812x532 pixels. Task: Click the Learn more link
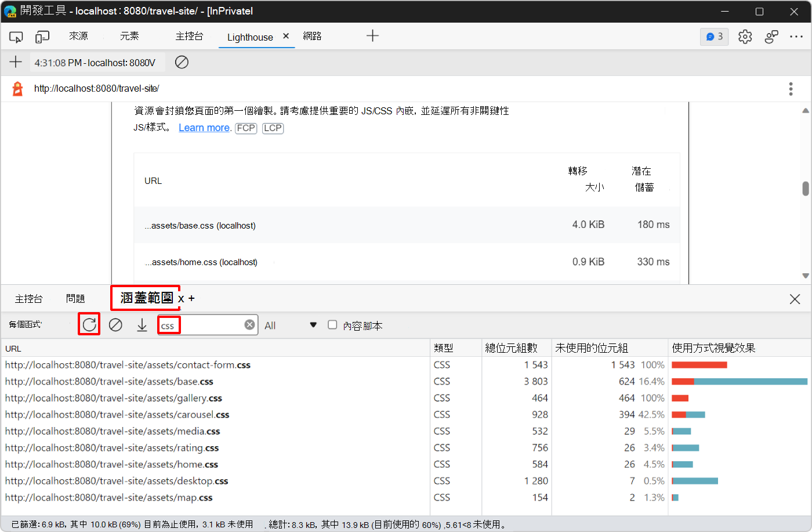[204, 128]
